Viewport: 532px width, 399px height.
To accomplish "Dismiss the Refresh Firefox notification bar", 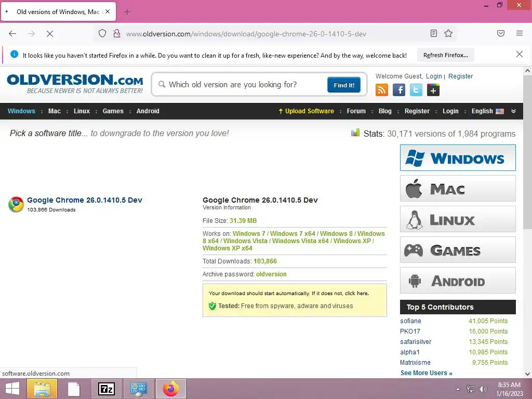I will [519, 54].
